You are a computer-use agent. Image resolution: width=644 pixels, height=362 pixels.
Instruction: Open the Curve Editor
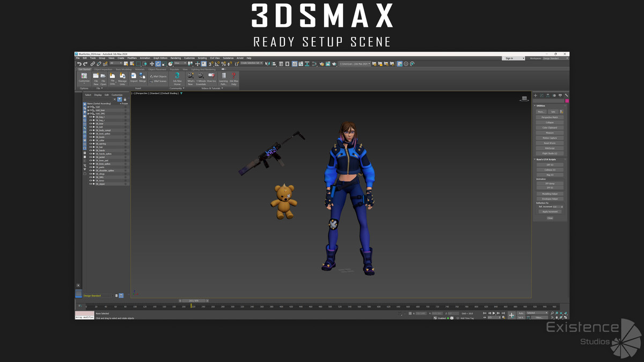point(301,64)
